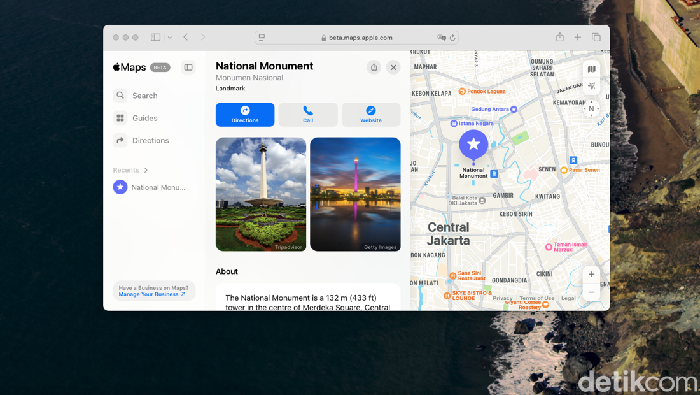Reset map orientation with compass N
700x395 pixels.
point(592,108)
